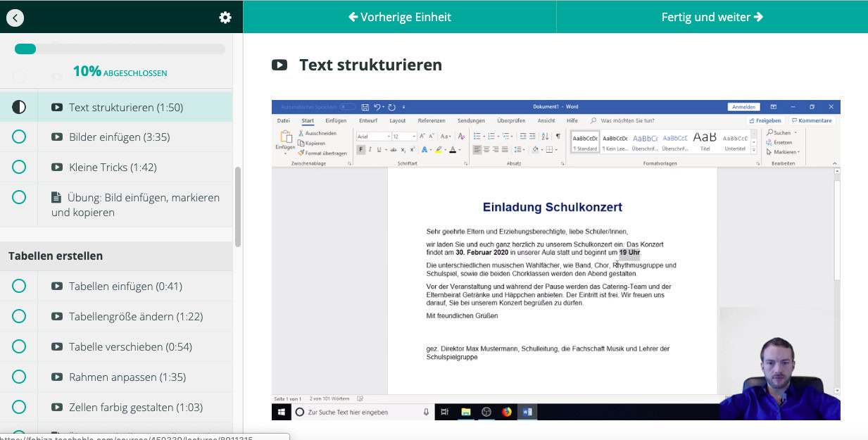Open the font size dropdown showing 12
The height and width of the screenshot is (440, 868).
(x=413, y=137)
